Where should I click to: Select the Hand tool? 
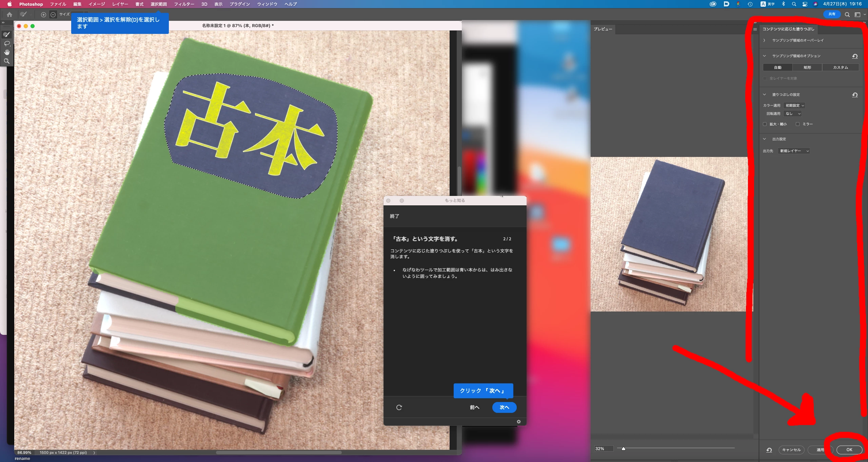pyautogui.click(x=7, y=52)
